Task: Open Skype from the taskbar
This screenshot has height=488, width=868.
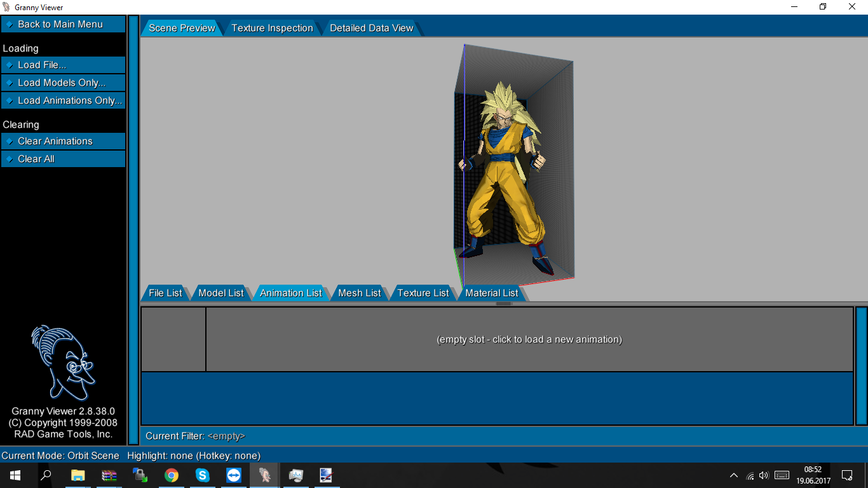Action: [203, 475]
